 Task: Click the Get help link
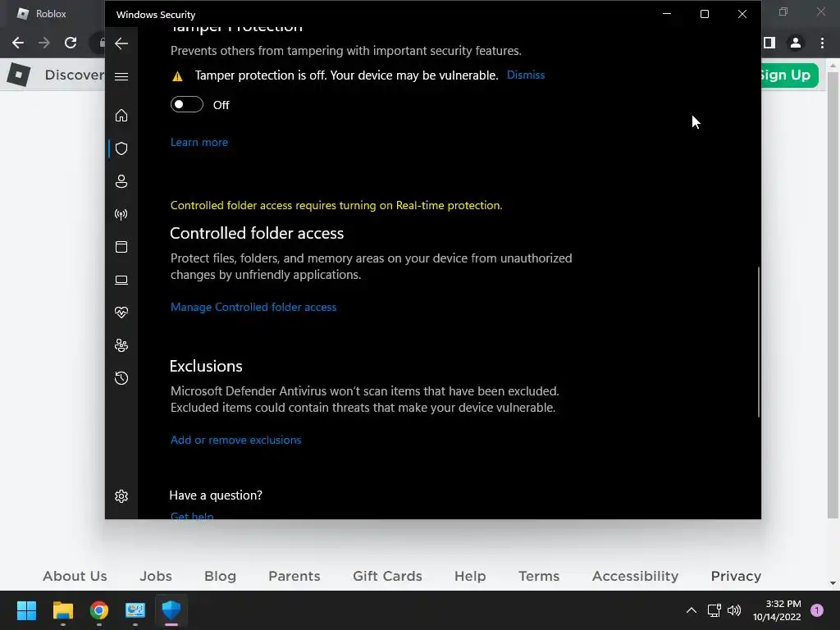coord(192,515)
